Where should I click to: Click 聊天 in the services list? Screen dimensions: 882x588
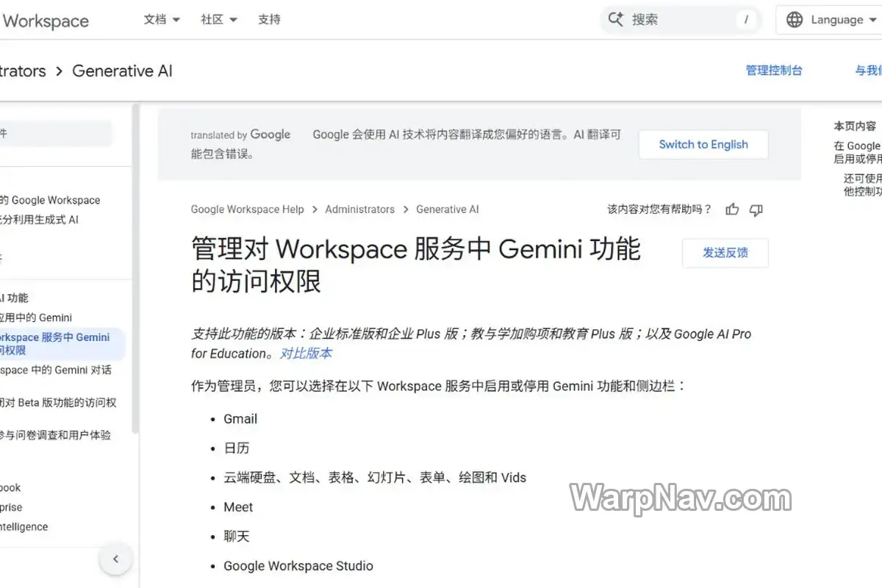pos(237,537)
